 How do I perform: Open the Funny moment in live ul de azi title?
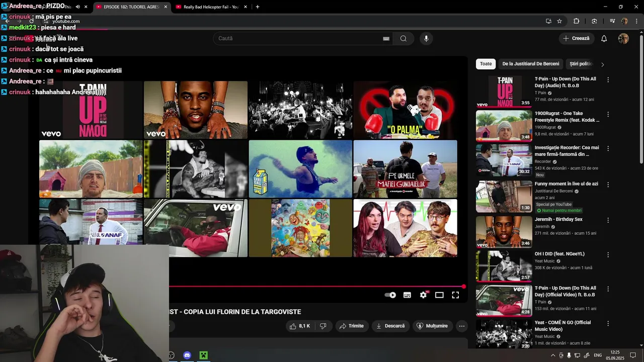point(567,184)
